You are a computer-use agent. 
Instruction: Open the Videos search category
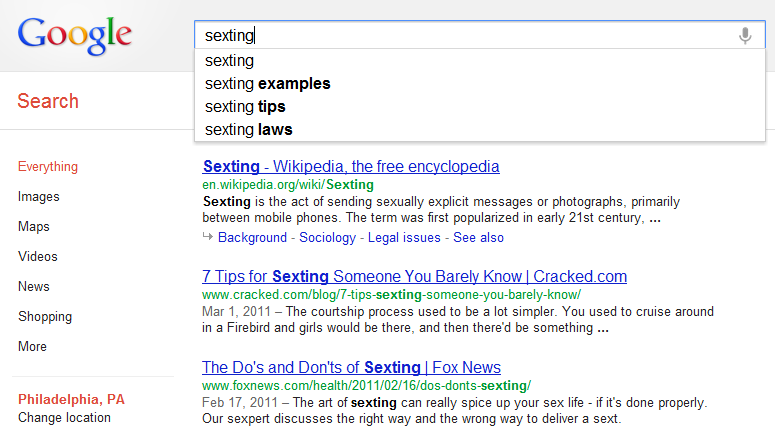(38, 257)
